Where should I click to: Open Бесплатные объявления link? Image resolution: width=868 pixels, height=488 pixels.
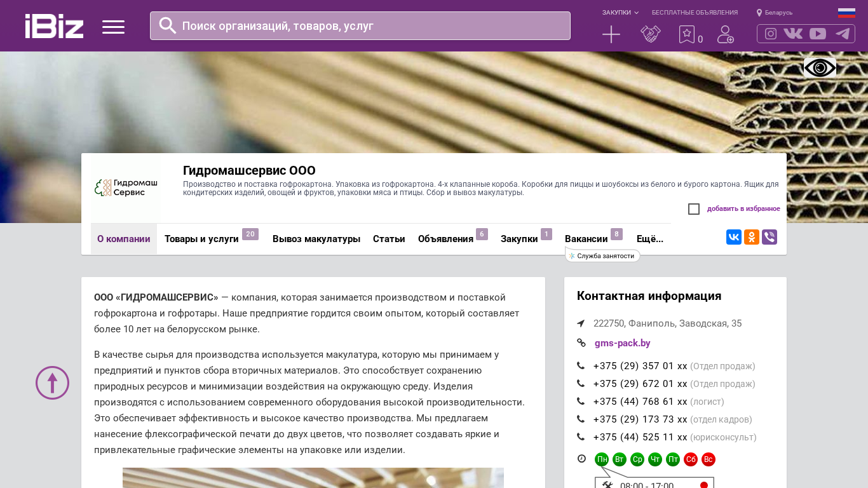[695, 13]
